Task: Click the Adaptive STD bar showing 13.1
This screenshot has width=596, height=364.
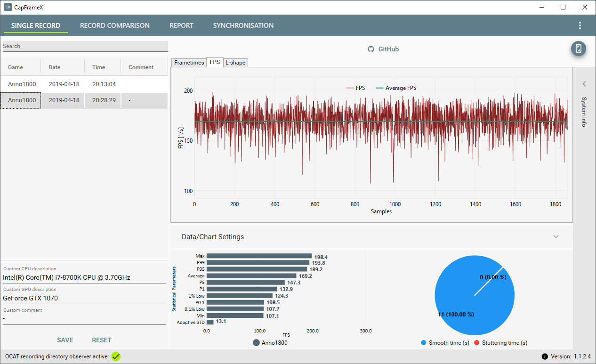Action: (x=210, y=322)
